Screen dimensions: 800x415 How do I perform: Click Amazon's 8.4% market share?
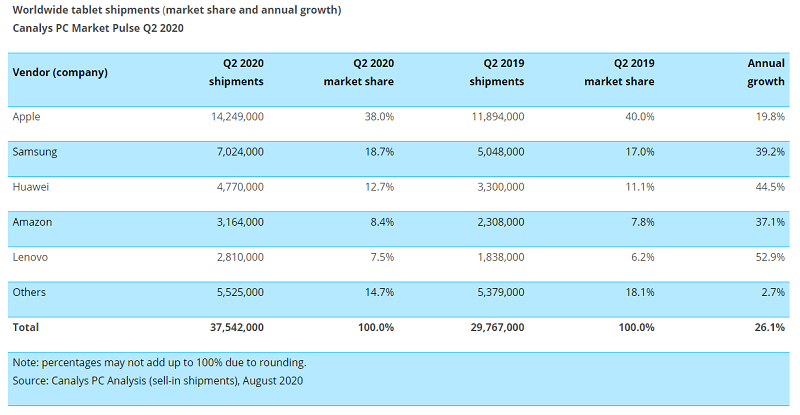tap(382, 222)
